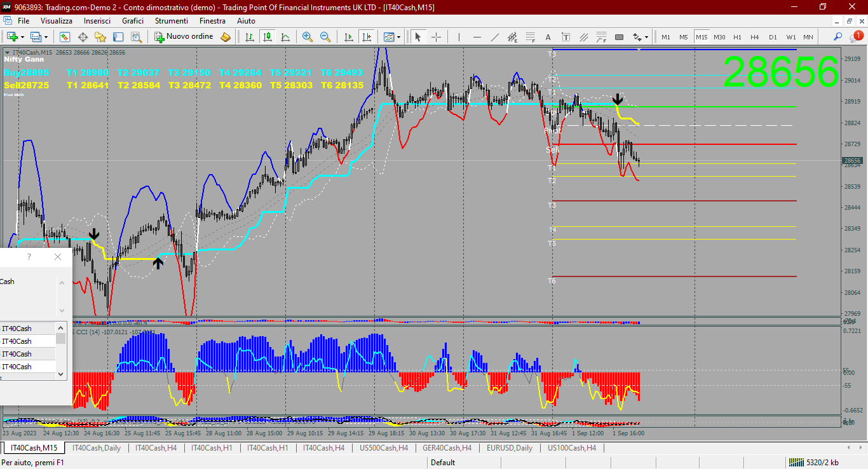Expand the Profiles dropdown arrow
Screen dimensions: 868x469
point(47,37)
